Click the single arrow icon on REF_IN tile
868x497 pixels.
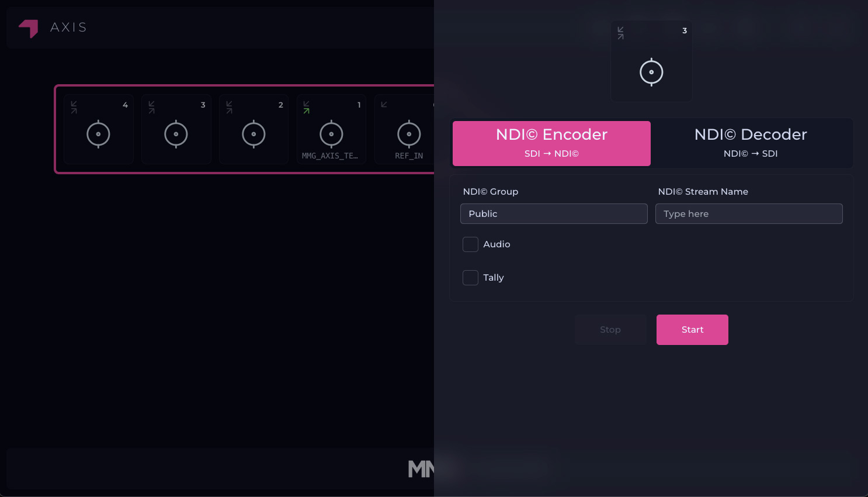tap(384, 105)
